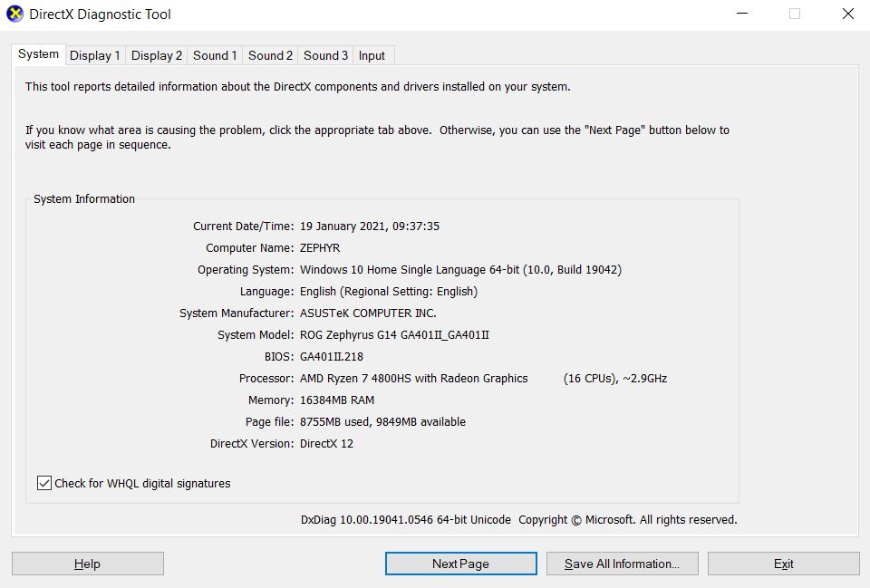Click the AMD Ryzen 7 4800HS processor value
The width and height of the screenshot is (870, 588).
coord(414,379)
